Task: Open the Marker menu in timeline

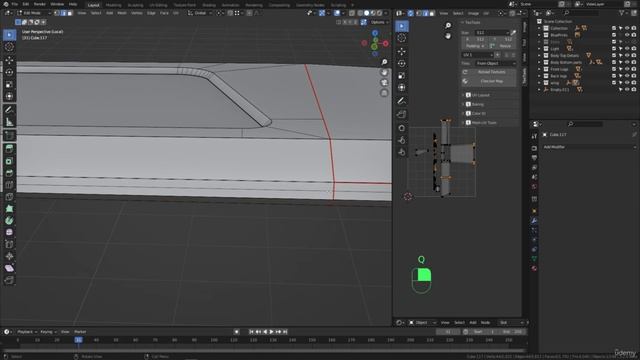Action: click(80, 332)
